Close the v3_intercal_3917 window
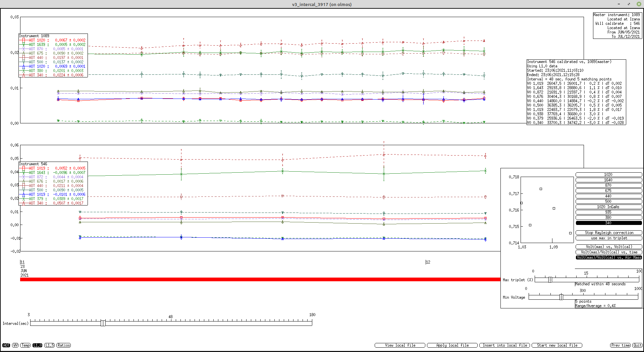The width and height of the screenshot is (644, 352). point(638,4)
